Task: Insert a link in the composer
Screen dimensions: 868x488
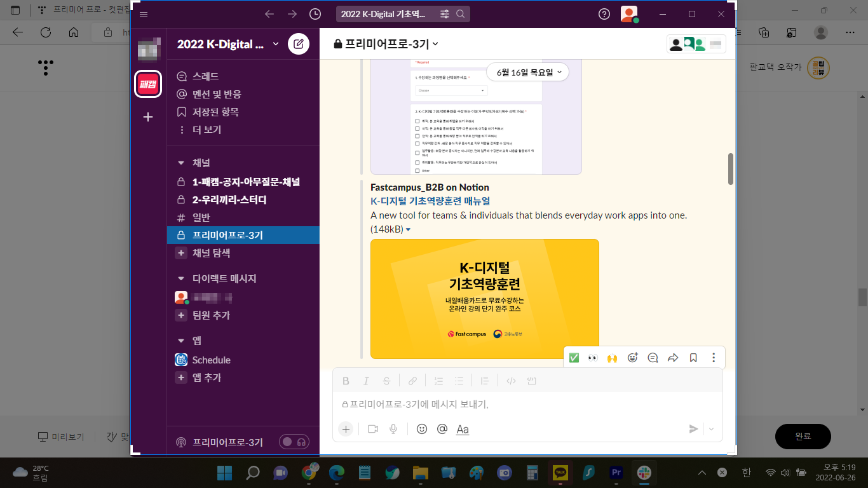Action: [412, 381]
